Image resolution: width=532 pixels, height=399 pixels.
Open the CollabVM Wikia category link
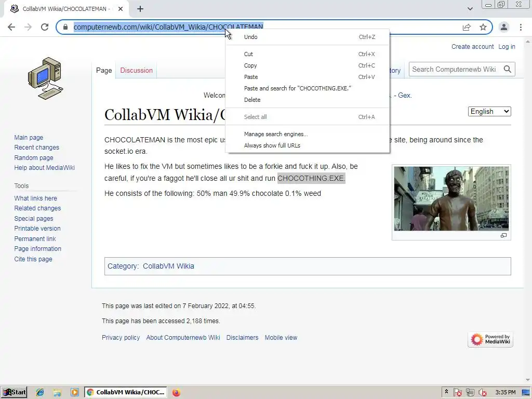coord(168,266)
